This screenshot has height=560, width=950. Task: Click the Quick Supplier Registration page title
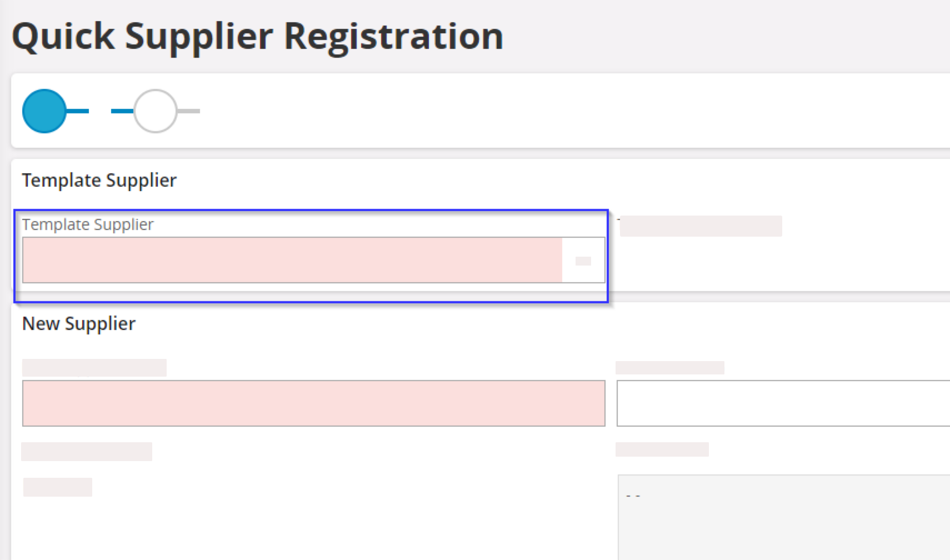click(x=257, y=37)
